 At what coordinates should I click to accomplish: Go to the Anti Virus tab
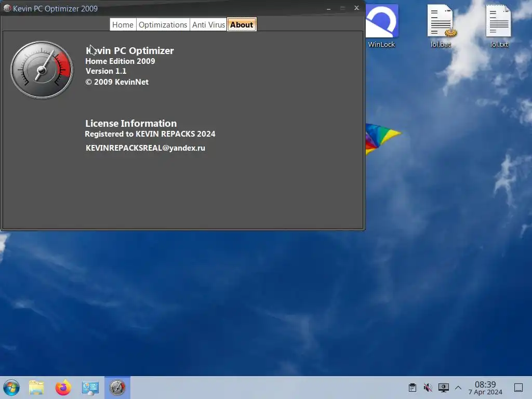[x=208, y=25]
